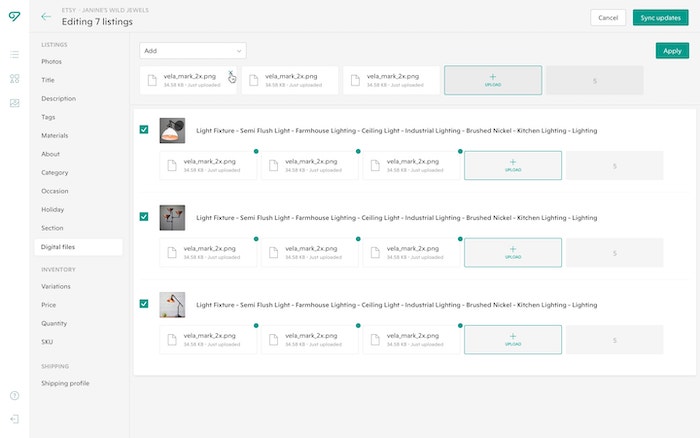Image resolution: width=700 pixels, height=438 pixels.
Task: Click green dot on first file of third listing
Action: coord(256,325)
